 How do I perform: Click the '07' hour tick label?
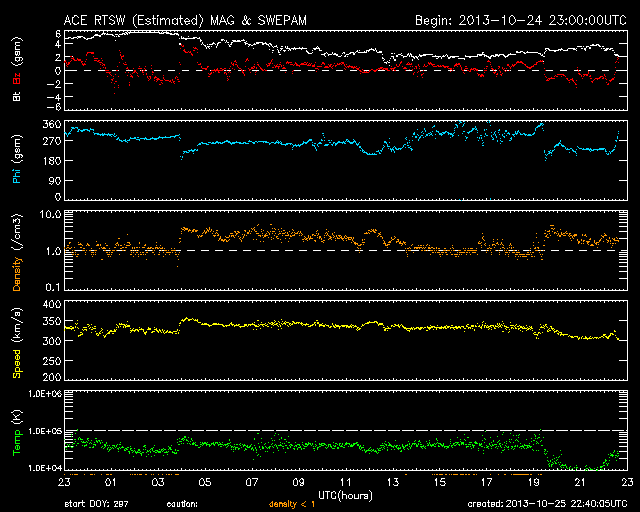pos(252,482)
